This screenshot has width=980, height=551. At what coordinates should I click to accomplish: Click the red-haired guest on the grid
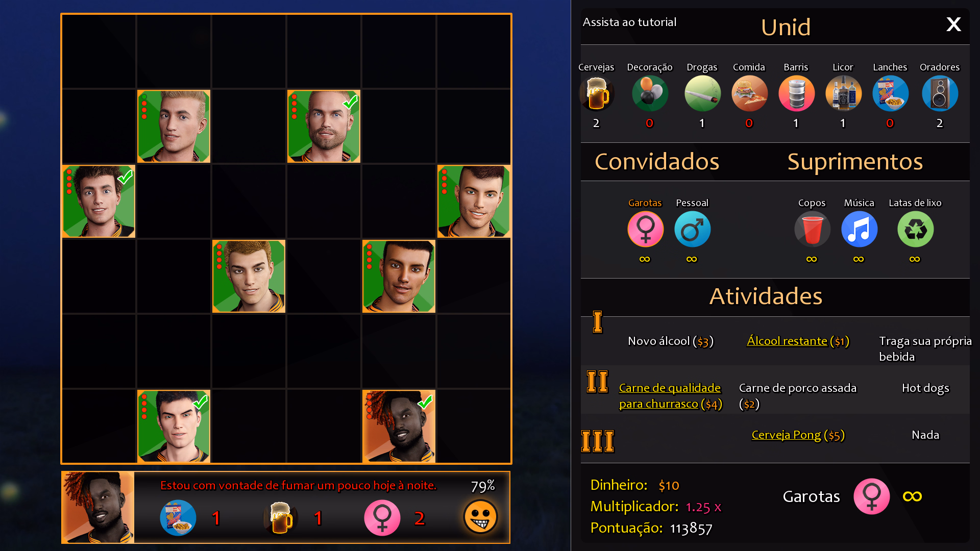[x=399, y=427]
